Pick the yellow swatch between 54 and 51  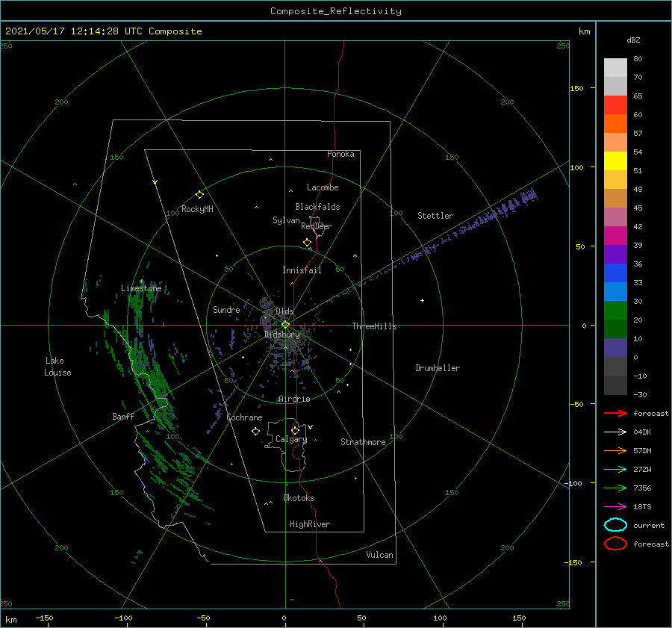[x=615, y=161]
